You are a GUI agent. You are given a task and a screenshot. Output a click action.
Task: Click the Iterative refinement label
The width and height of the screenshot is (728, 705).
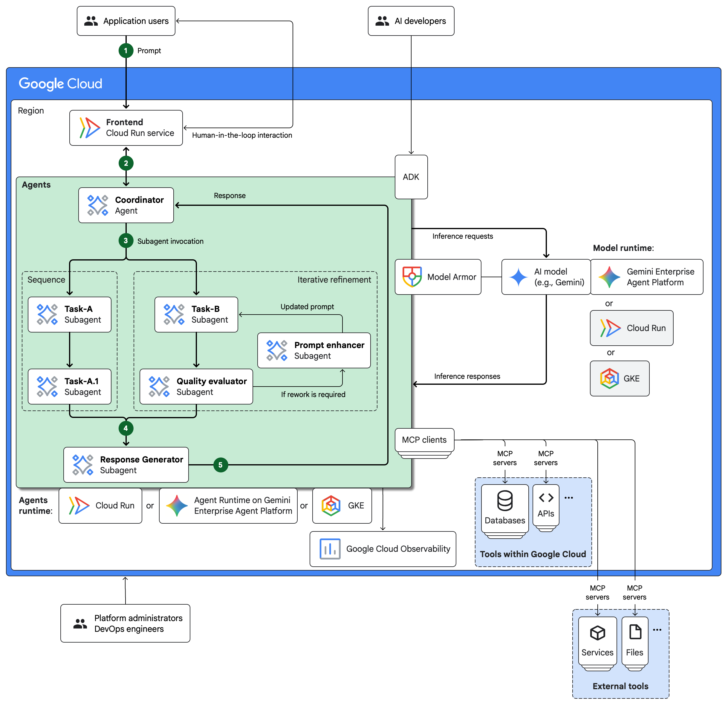click(334, 280)
